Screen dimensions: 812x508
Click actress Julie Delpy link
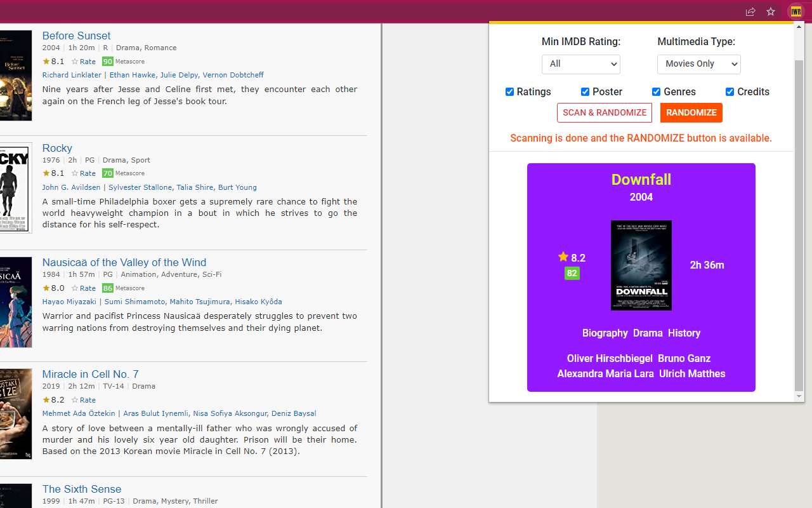point(179,75)
